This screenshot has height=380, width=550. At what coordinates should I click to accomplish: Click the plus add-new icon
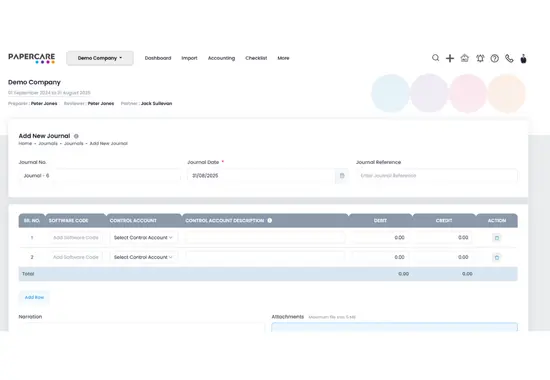pyautogui.click(x=450, y=58)
